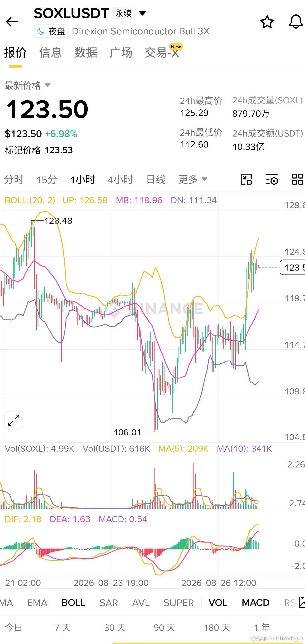305x644 pixels.
Task: Open the 交易-X tab
Action: pyautogui.click(x=162, y=52)
